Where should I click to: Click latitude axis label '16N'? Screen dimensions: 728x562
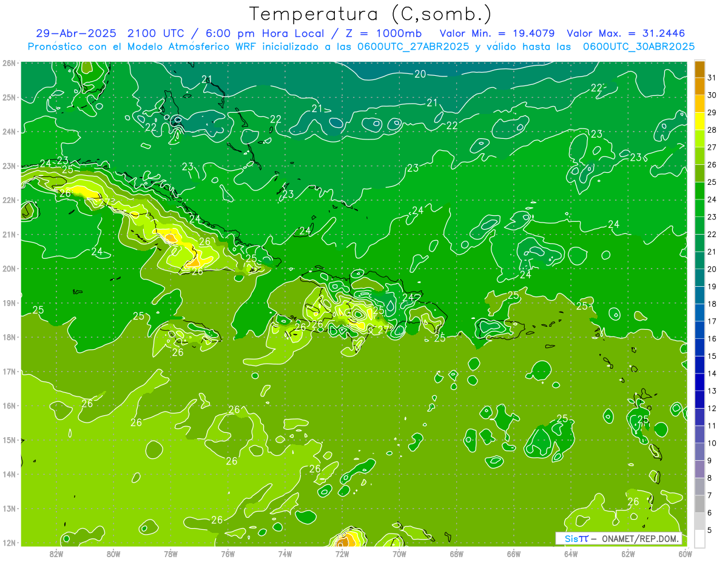[9, 406]
